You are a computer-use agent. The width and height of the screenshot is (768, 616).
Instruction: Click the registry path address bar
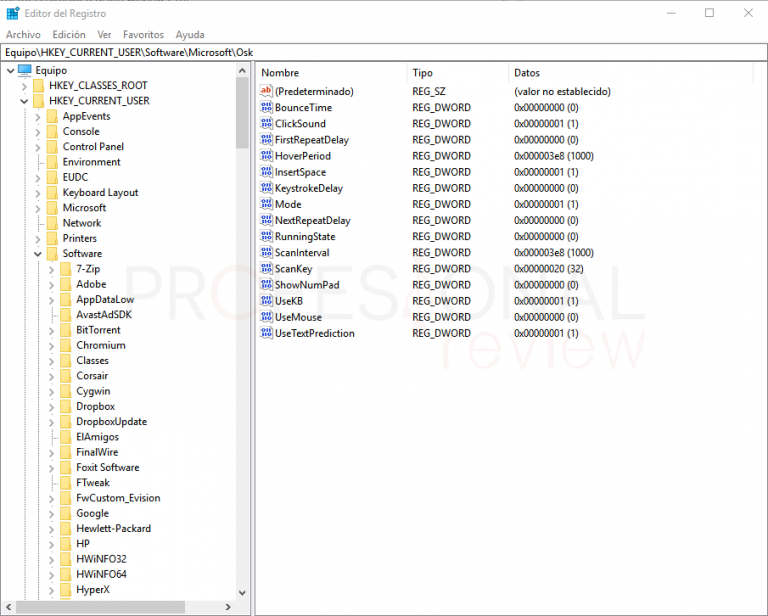[384, 52]
